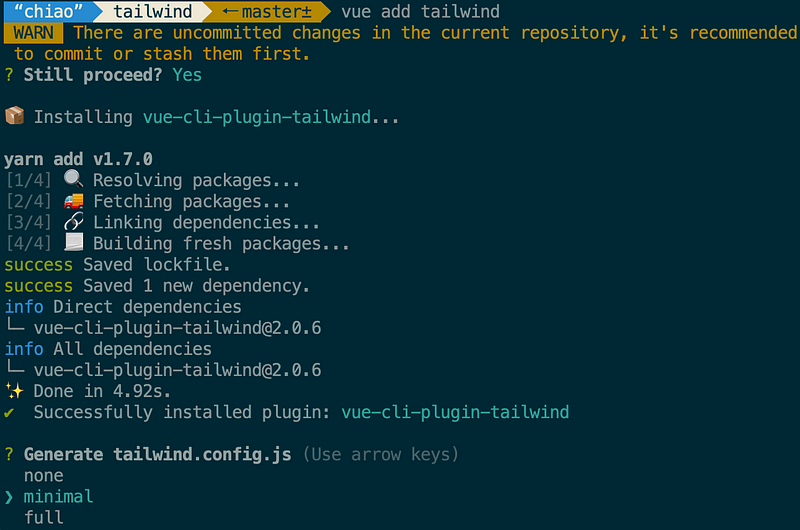Click the question mark before Still proceed

[10, 75]
